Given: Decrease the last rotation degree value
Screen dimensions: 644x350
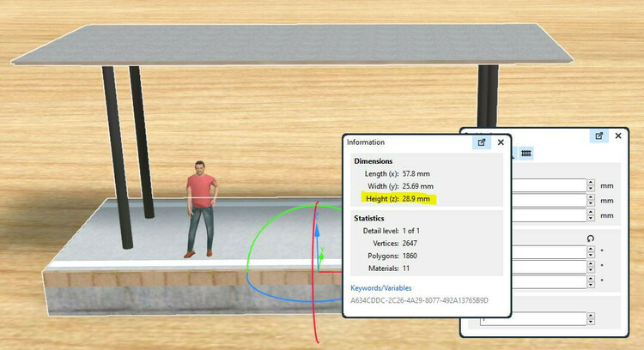Looking at the screenshot, I should (591, 285).
